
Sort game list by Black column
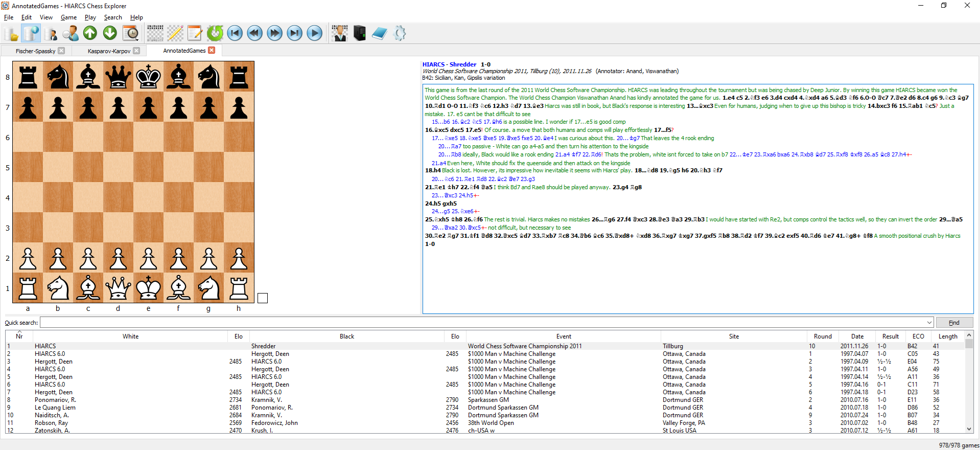pos(347,336)
